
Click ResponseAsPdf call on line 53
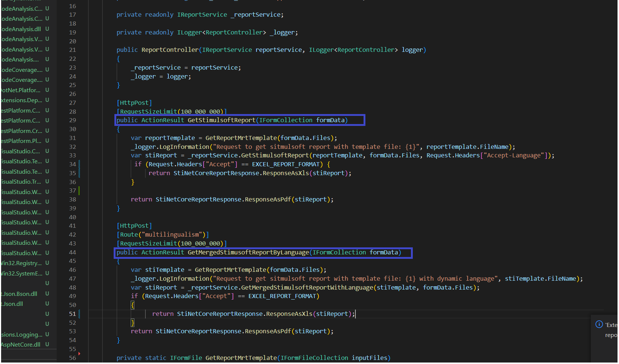click(x=268, y=331)
